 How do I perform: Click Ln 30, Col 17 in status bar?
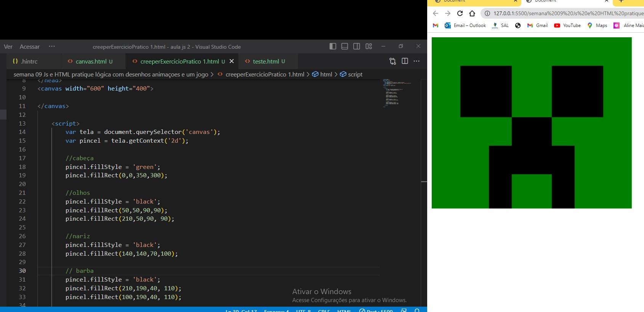pos(241,311)
